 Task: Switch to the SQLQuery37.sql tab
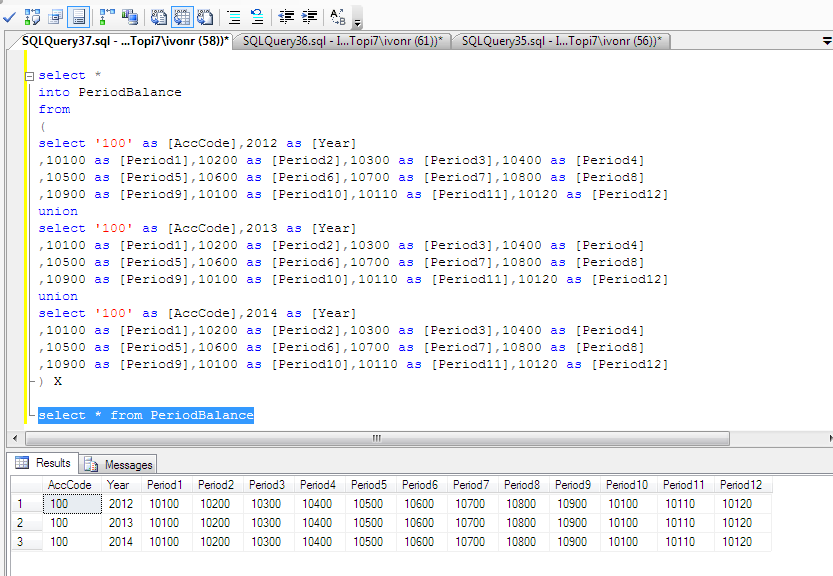(x=125, y=41)
